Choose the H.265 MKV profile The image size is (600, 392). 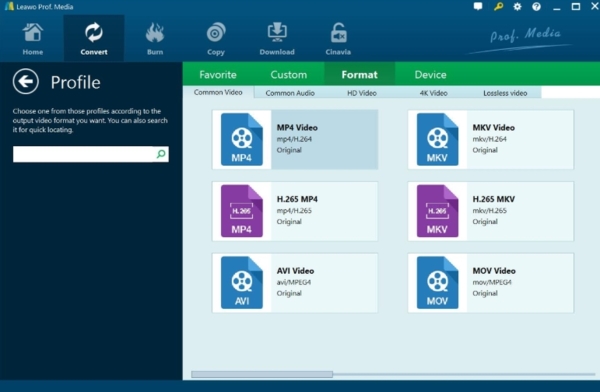click(491, 211)
